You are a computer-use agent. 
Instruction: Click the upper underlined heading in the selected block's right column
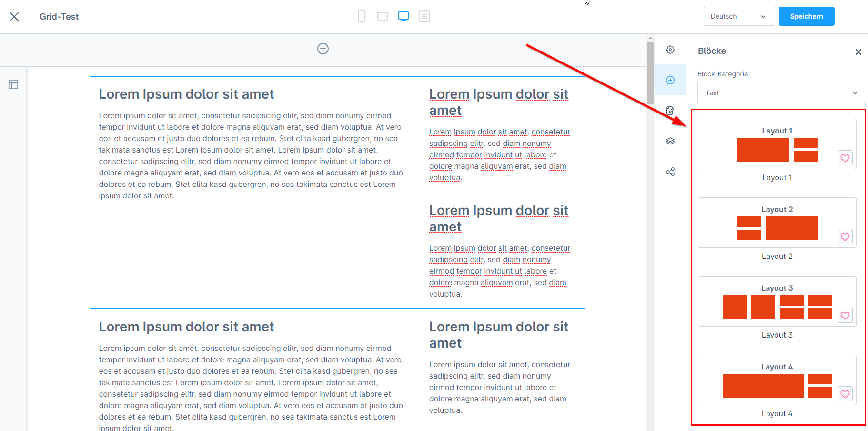499,102
